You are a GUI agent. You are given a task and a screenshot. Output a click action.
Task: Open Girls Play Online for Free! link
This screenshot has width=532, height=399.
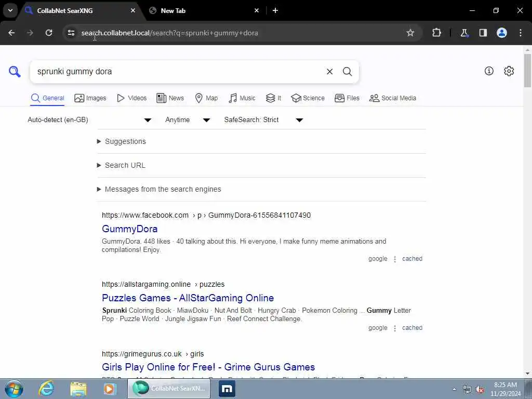coord(208,367)
